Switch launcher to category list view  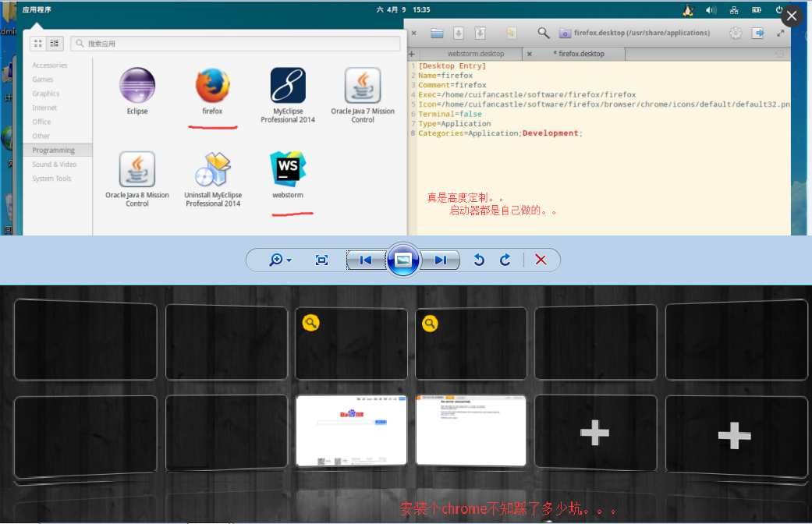pyautogui.click(x=55, y=44)
